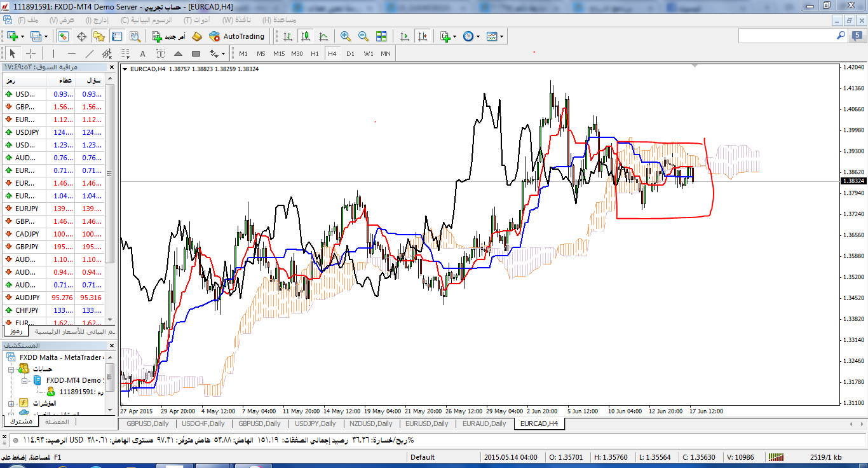Image resolution: width=868 pixels, height=468 pixels.
Task: Toggle chart auto scroll
Action: [x=405, y=36]
